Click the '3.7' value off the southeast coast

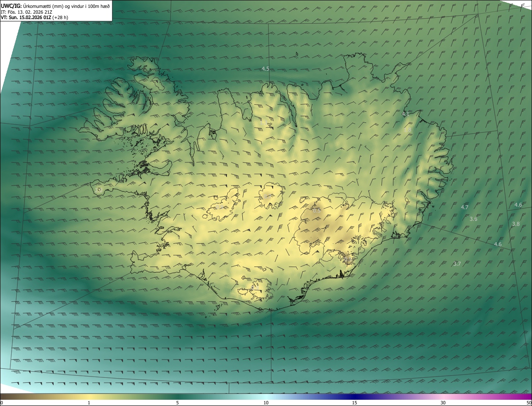point(457,264)
